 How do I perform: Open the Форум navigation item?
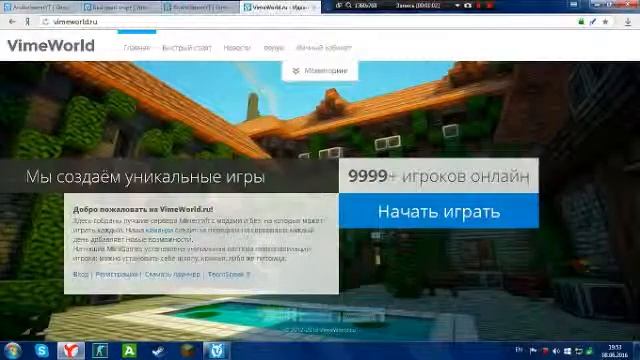[273, 48]
